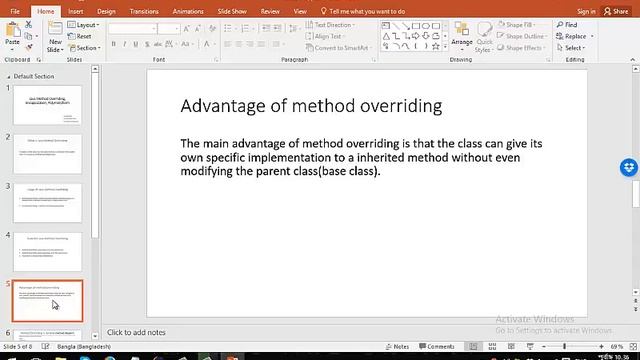Toggle the Comments pane
The image size is (640, 360).
437,346
